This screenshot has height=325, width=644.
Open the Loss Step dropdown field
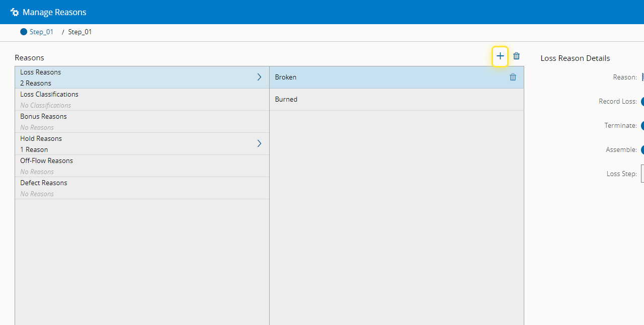coord(642,174)
